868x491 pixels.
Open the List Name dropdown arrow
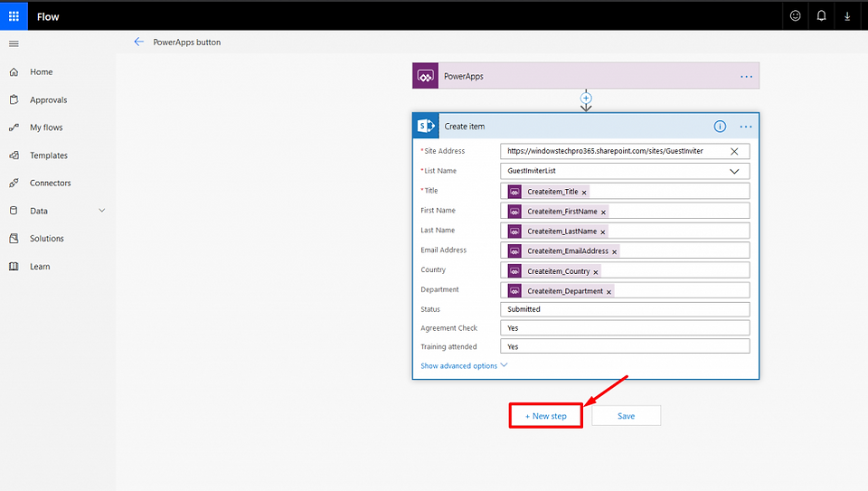[734, 171]
